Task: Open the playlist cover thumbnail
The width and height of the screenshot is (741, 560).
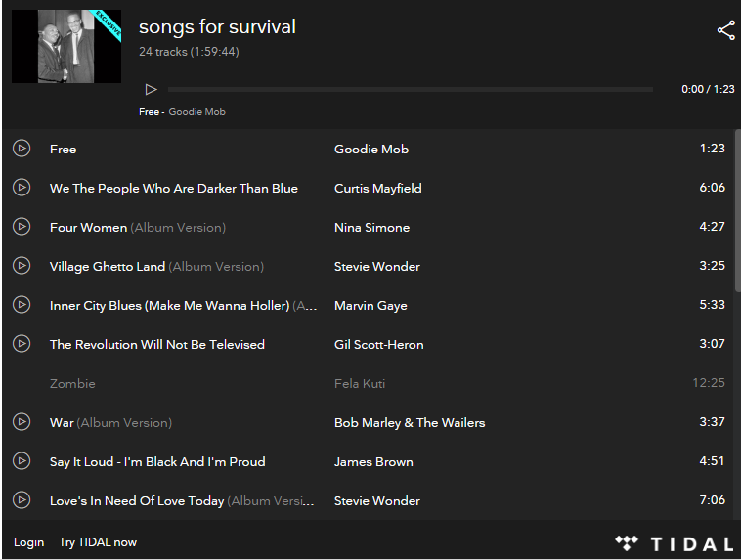Action: [x=66, y=46]
